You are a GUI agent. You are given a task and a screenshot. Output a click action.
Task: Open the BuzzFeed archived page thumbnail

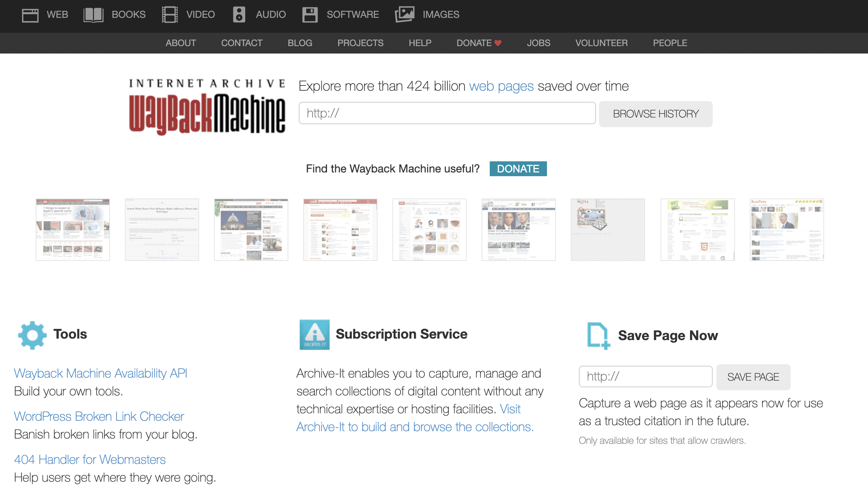(787, 230)
